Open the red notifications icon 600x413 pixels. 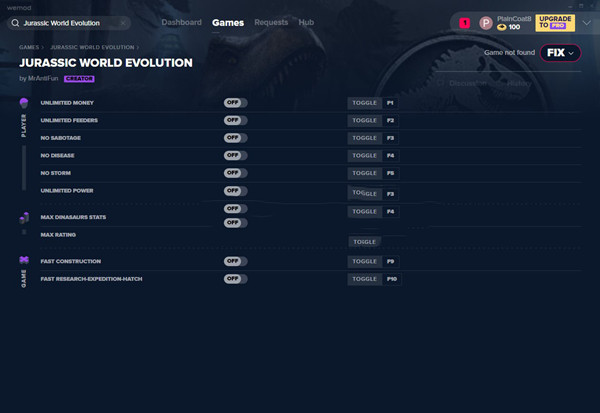click(x=464, y=23)
